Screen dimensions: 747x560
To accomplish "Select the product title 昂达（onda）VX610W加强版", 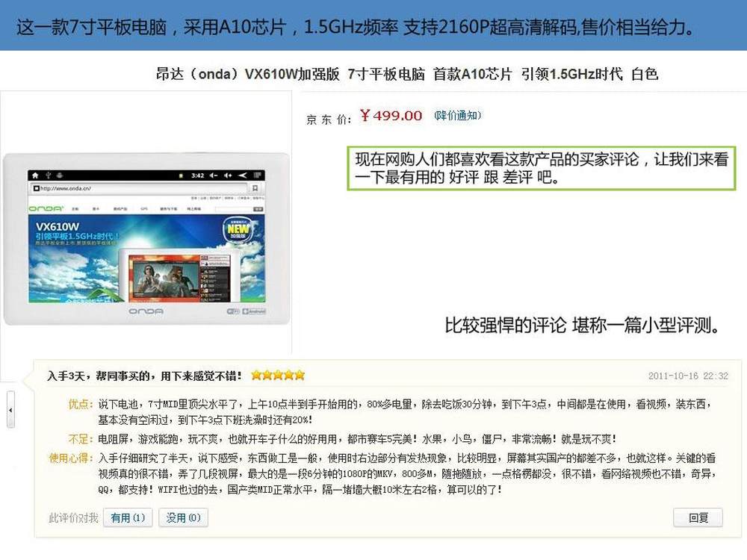I will (248, 74).
